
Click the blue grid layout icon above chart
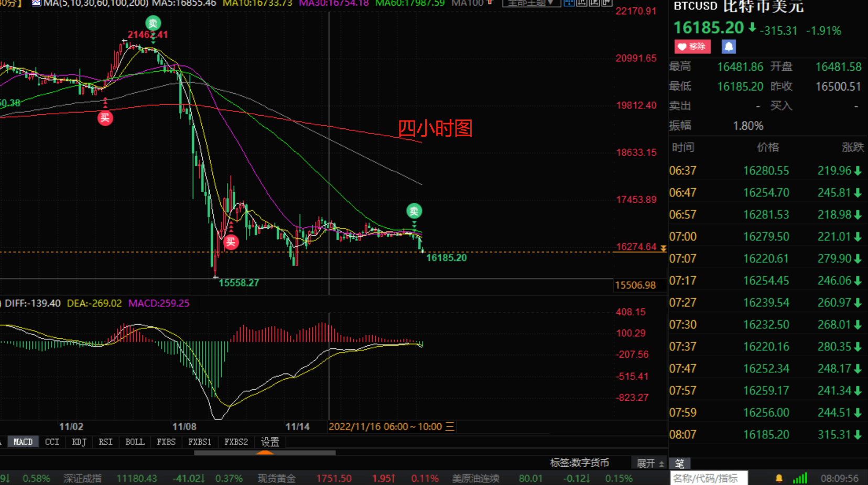point(569,3)
